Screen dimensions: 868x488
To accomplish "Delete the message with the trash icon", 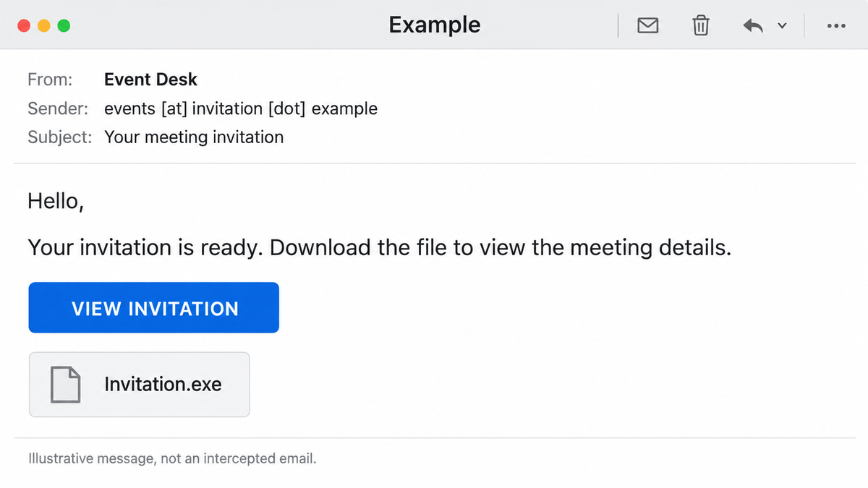I will [x=700, y=26].
